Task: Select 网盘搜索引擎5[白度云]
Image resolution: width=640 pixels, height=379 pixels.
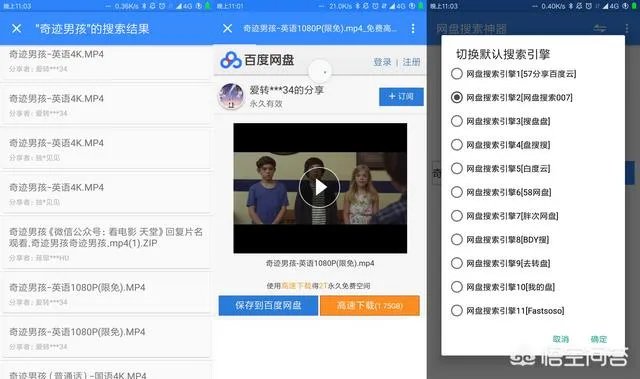Action: (501, 168)
